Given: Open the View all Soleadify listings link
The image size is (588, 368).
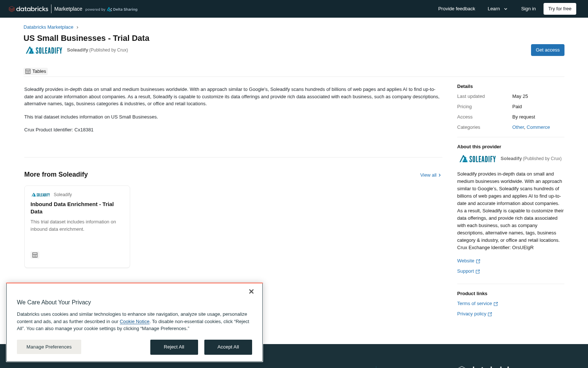Looking at the screenshot, I should [x=430, y=175].
